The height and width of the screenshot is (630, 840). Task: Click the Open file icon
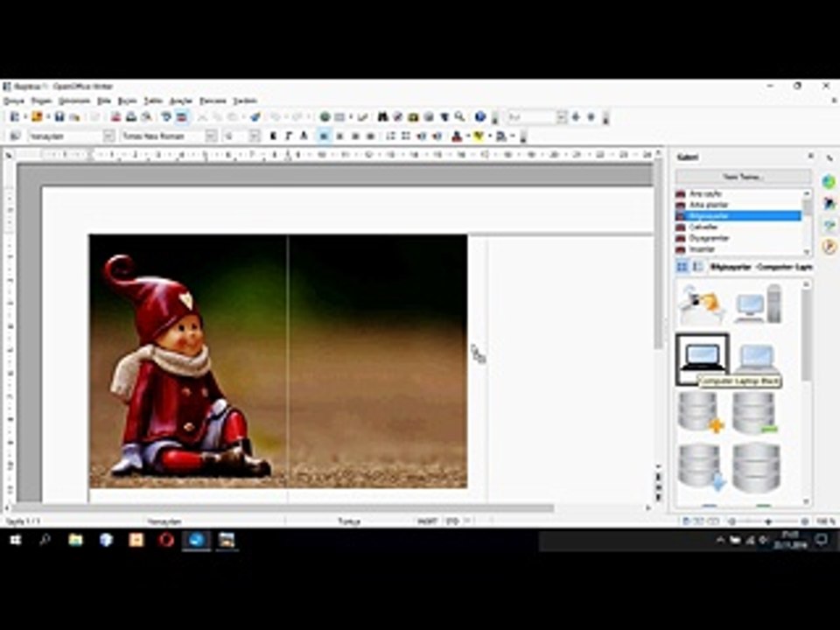37,116
